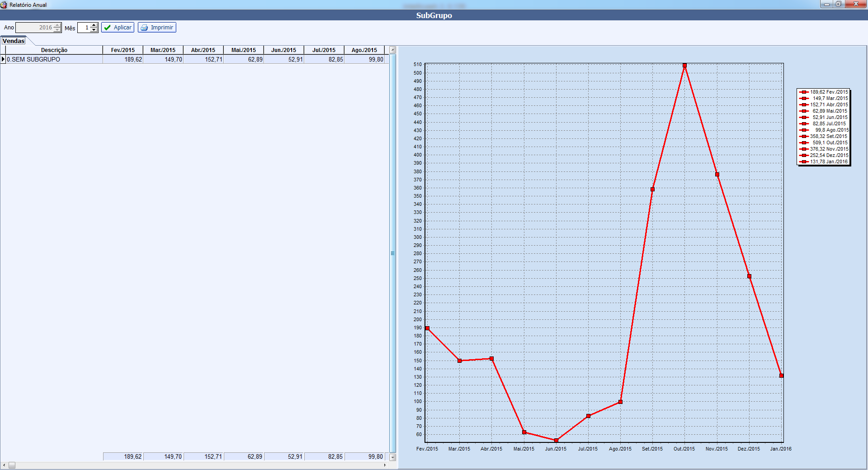The width and height of the screenshot is (868, 470).
Task: Click the Mai./2015 column header
Action: pyautogui.click(x=244, y=50)
